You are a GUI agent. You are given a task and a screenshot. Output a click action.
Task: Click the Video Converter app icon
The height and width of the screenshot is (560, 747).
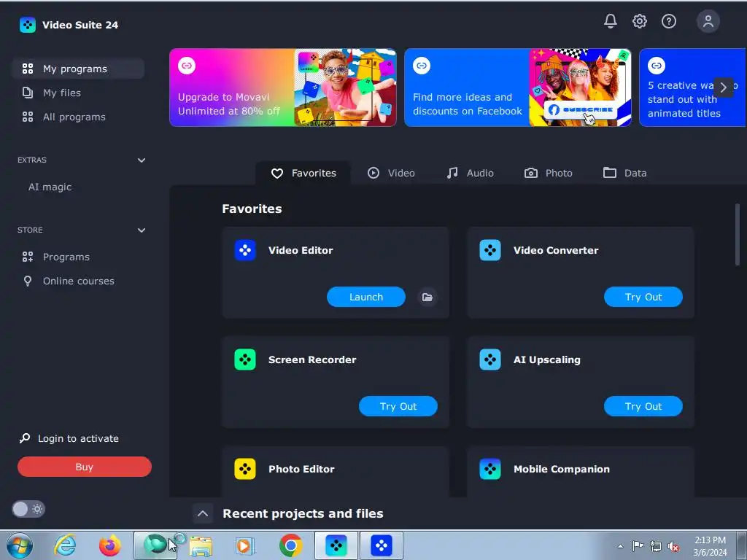[489, 250]
